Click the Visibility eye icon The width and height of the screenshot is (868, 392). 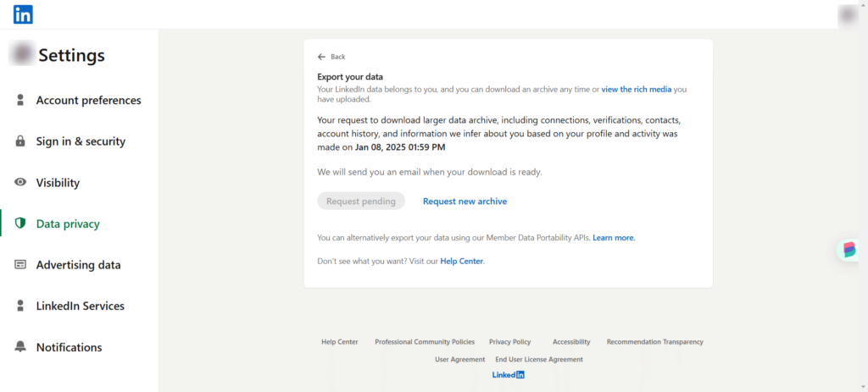point(20,182)
